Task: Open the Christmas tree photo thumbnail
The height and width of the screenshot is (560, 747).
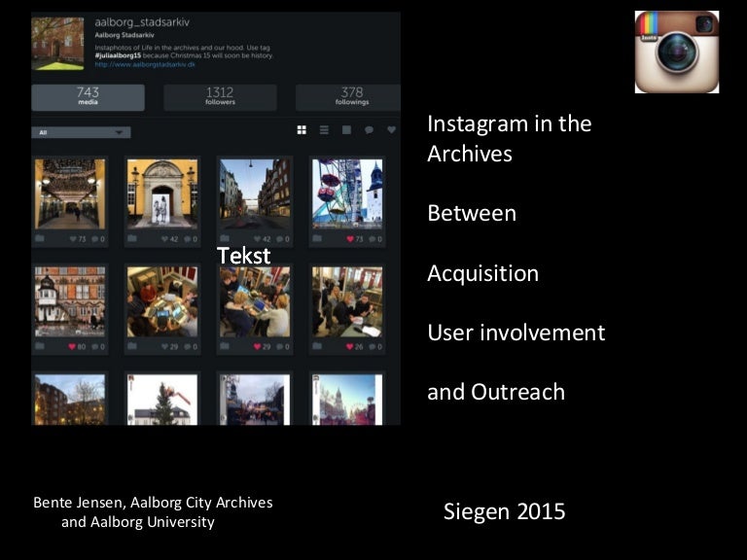Action: pos(162,400)
